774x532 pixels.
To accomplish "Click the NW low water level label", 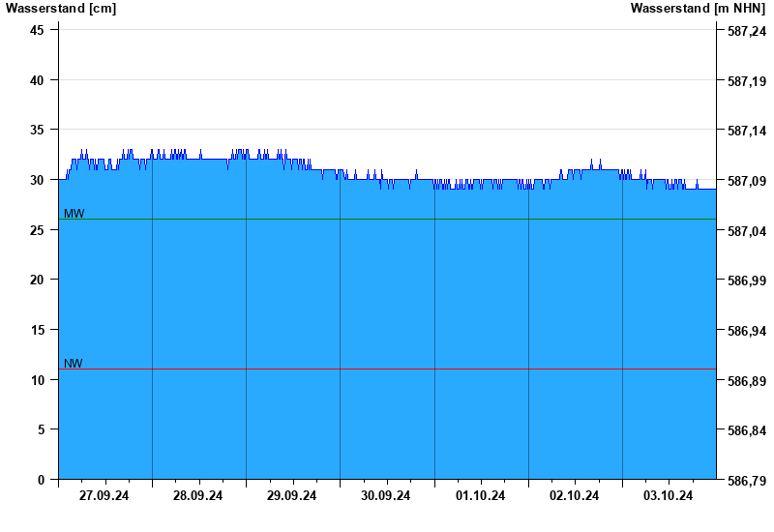I will pos(74,364).
